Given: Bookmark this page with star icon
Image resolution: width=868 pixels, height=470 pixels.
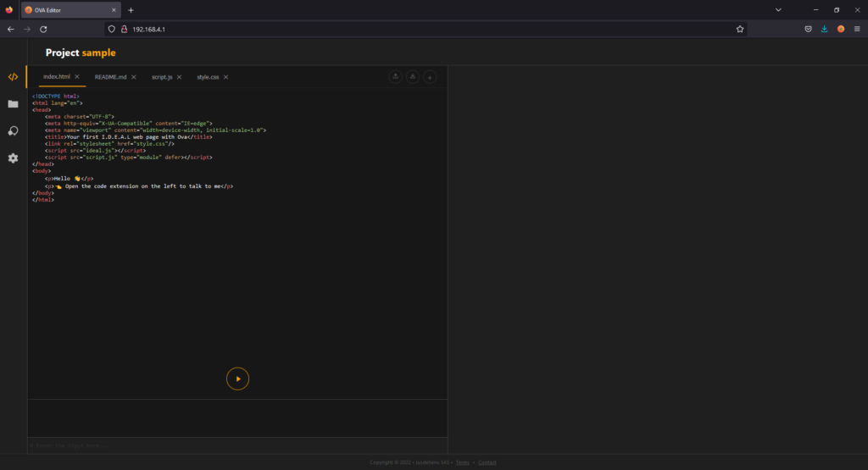Looking at the screenshot, I should [x=739, y=30].
